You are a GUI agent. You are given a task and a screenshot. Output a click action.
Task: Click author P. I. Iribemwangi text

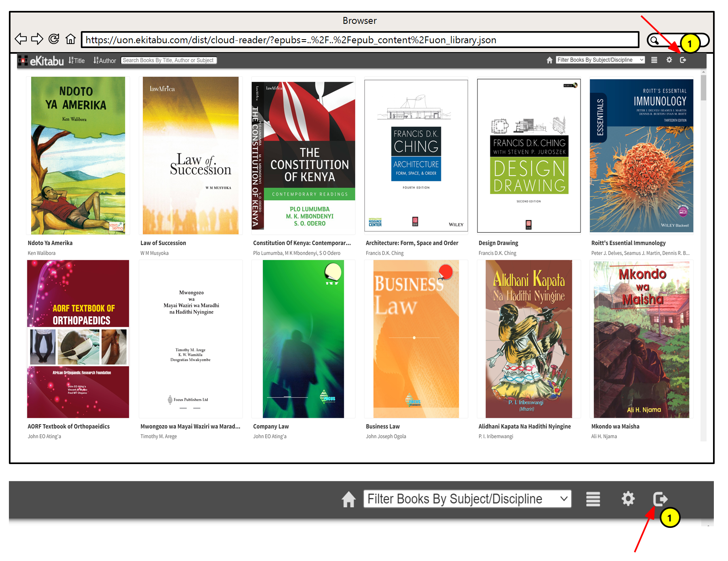(496, 436)
